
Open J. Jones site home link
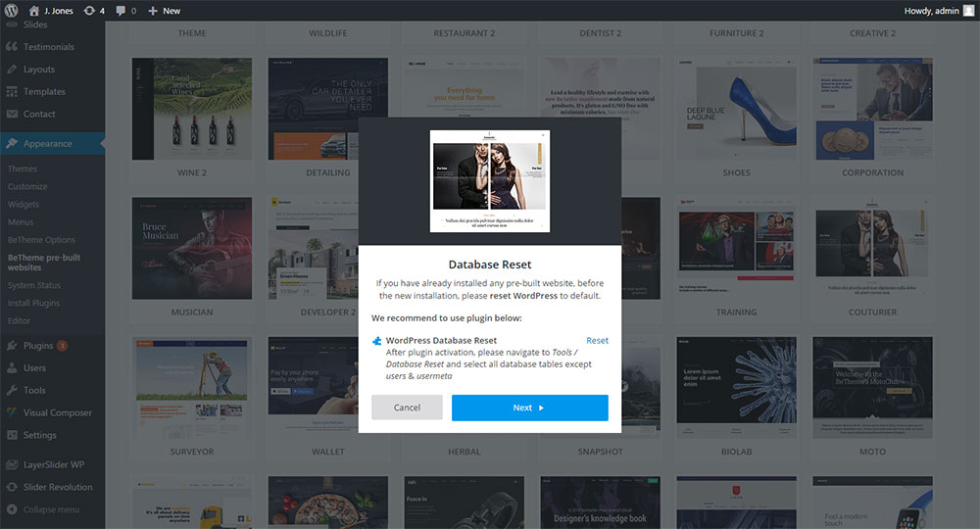[x=54, y=11]
